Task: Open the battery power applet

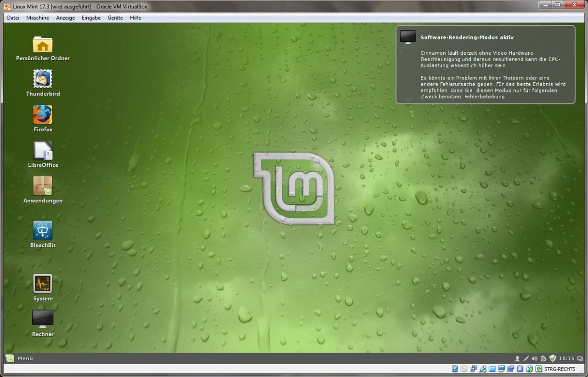Action: tap(543, 358)
